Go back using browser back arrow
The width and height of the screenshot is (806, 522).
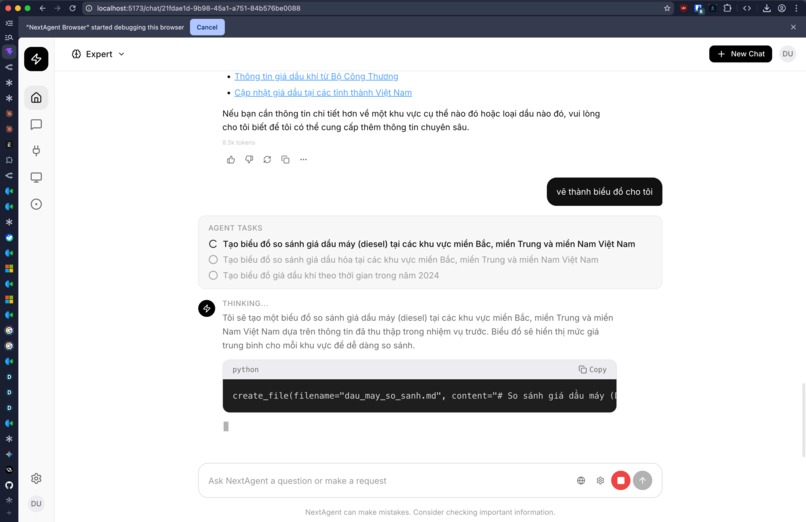[x=43, y=8]
